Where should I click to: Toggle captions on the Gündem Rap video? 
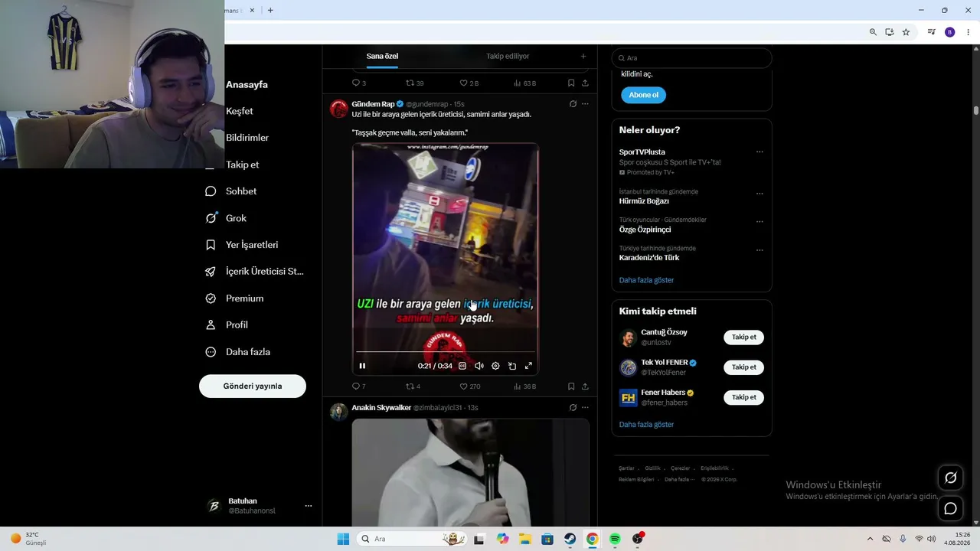coord(462,366)
